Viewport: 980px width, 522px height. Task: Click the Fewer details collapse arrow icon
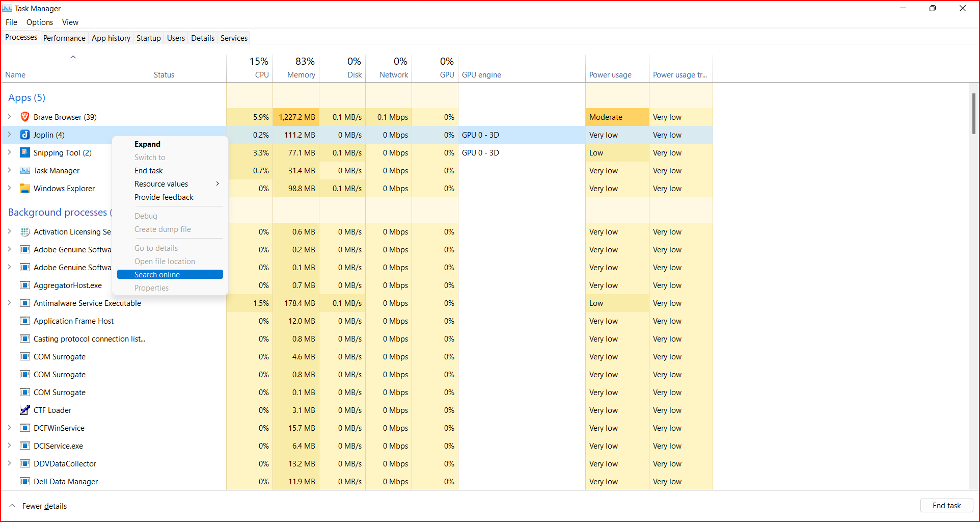pyautogui.click(x=12, y=506)
